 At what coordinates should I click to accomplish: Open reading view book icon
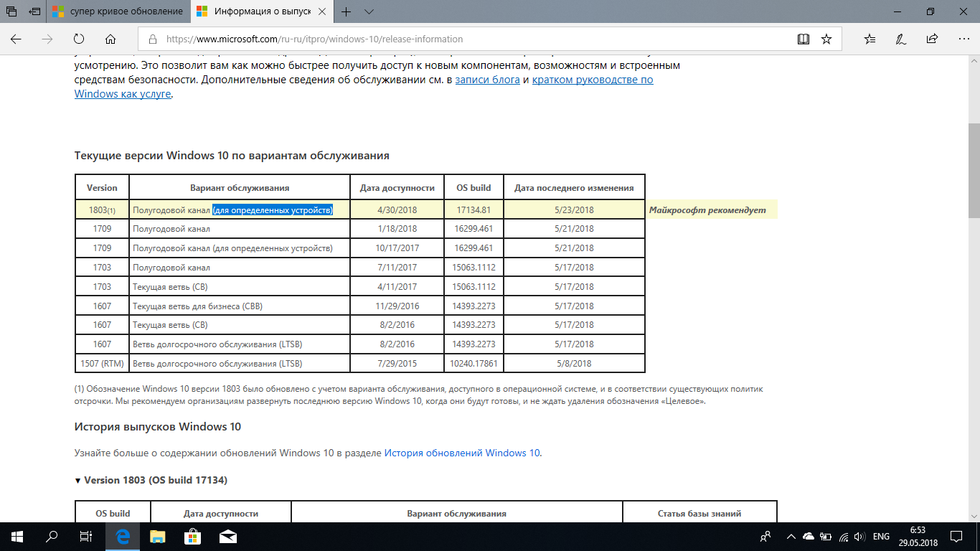(x=804, y=39)
